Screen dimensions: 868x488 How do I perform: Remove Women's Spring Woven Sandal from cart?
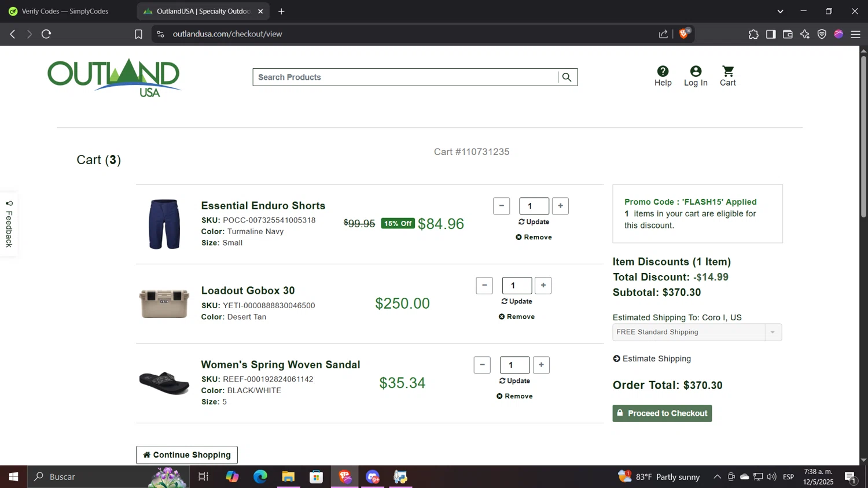[514, 396]
